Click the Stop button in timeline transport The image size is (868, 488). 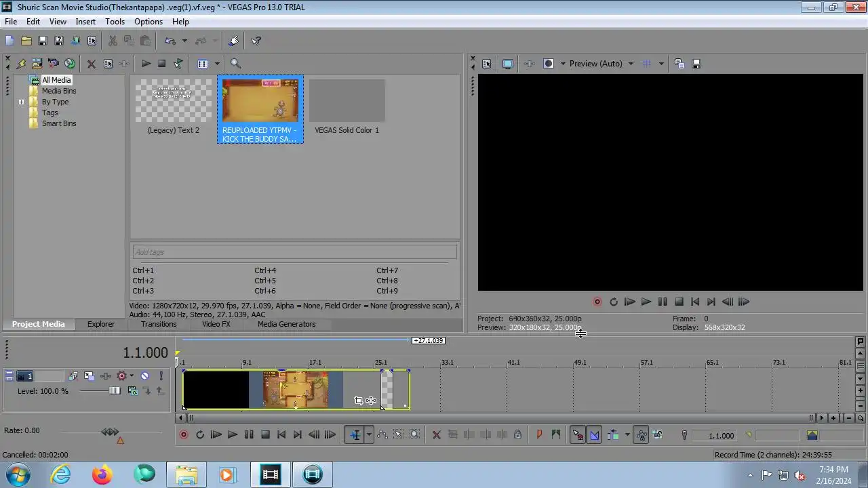265,435
